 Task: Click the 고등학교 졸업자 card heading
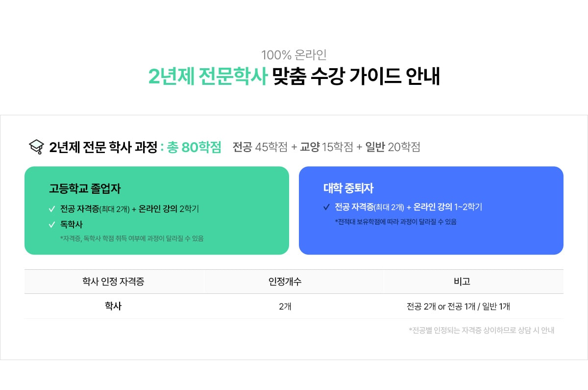[x=85, y=188]
